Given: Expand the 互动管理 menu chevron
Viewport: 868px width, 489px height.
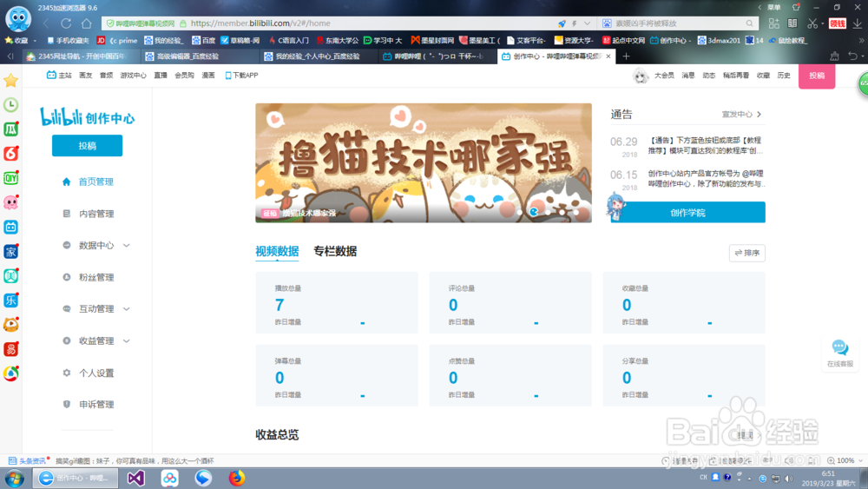Looking at the screenshot, I should pyautogui.click(x=126, y=309).
